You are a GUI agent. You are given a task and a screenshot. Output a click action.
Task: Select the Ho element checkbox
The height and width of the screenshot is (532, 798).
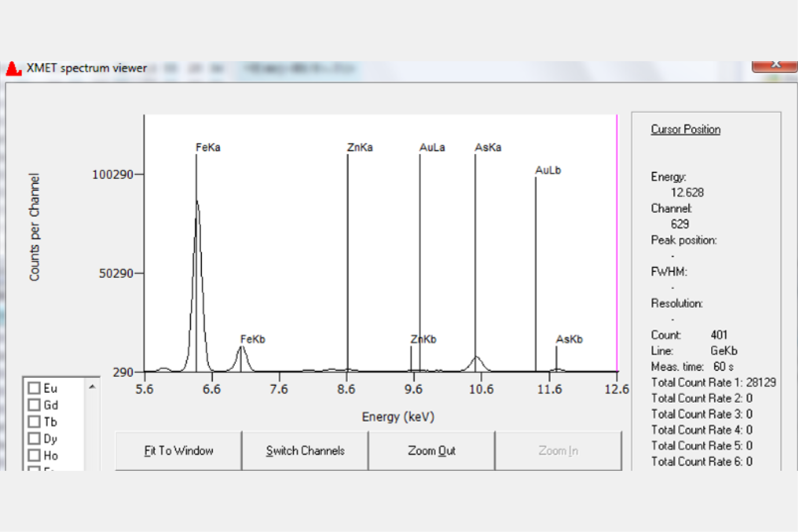34,455
